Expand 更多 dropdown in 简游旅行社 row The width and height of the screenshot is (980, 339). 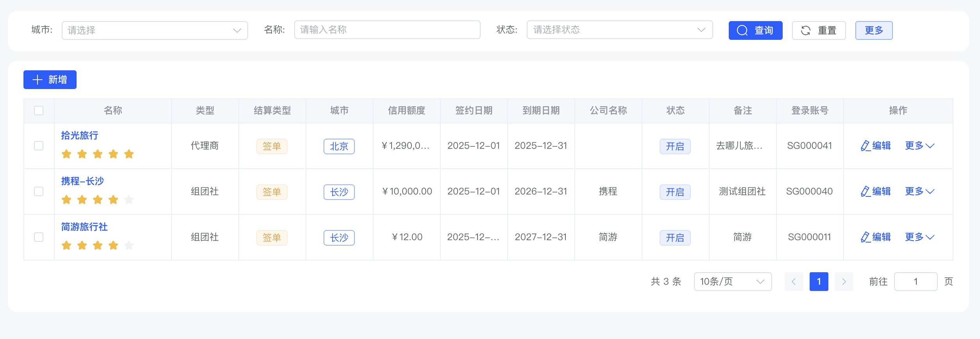[x=920, y=237]
